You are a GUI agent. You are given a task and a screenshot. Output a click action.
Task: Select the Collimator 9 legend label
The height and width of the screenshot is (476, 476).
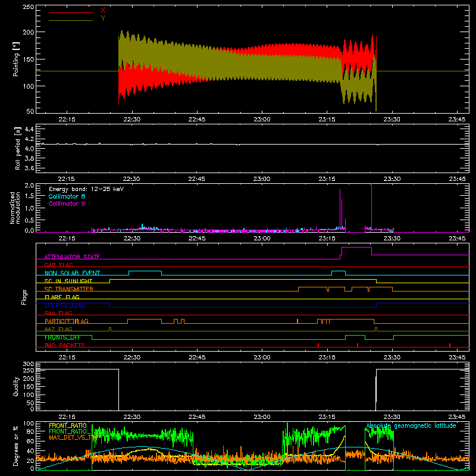(x=67, y=203)
